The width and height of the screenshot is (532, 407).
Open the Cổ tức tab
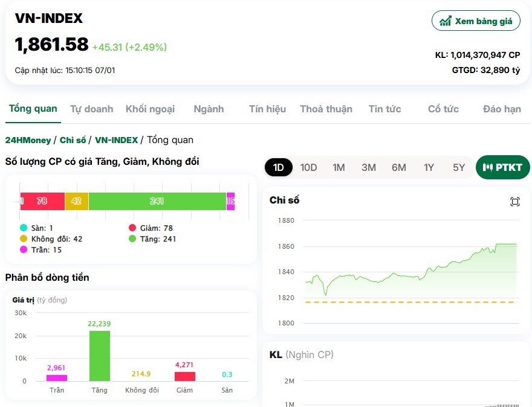443,109
